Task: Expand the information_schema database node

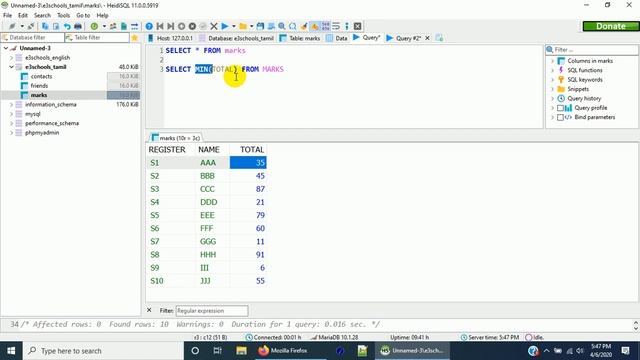Action: 11,104
